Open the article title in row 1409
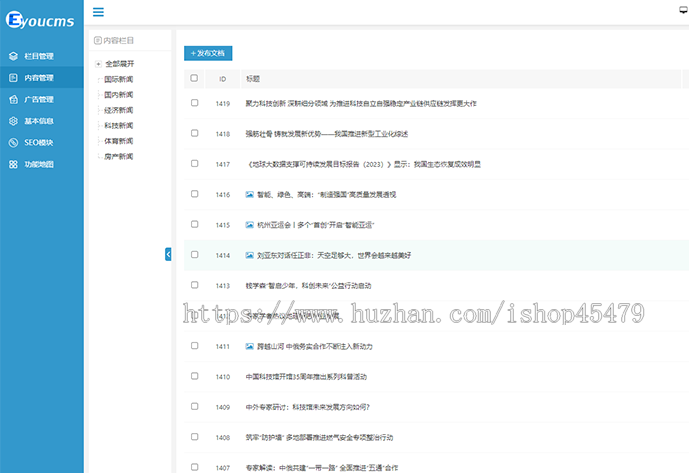689x473 pixels. point(308,407)
